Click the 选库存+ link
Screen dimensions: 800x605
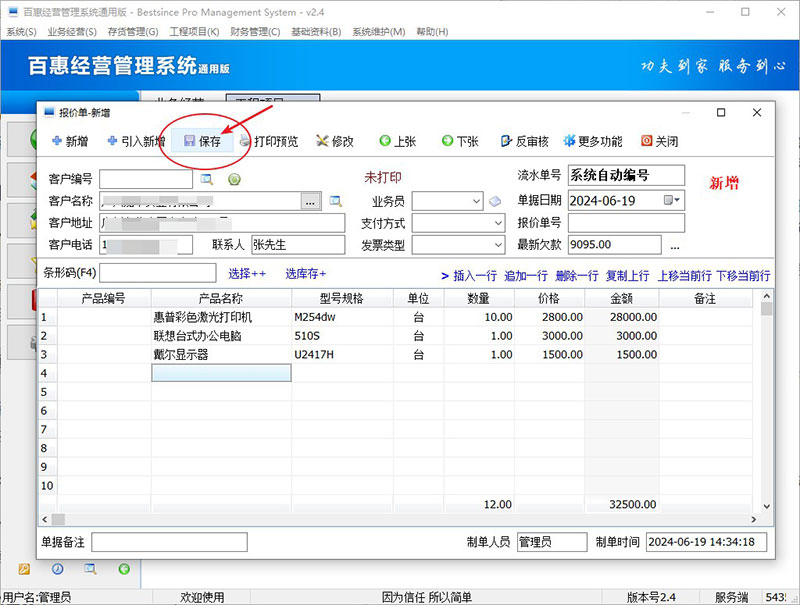pyautogui.click(x=305, y=274)
